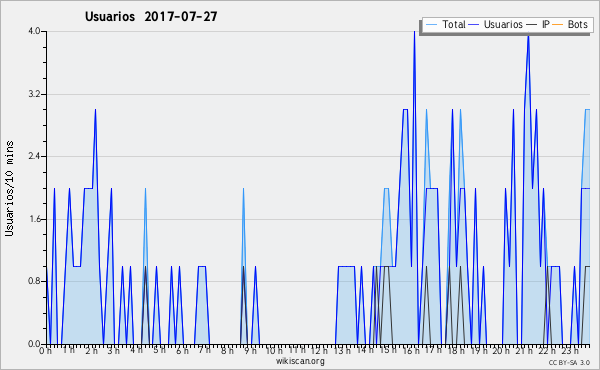
Task: Click the '8 h' x-axis label
Action: pyautogui.click(x=227, y=351)
